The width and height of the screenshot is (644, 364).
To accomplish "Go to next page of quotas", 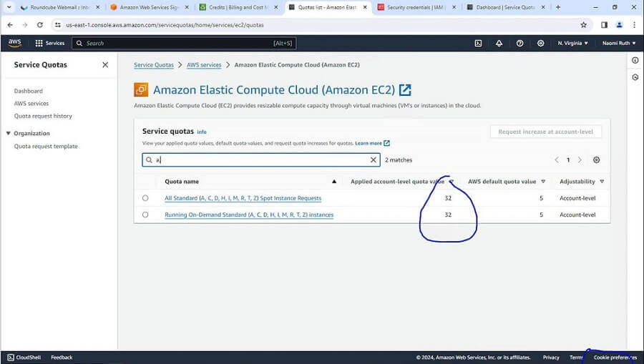I will click(580, 160).
